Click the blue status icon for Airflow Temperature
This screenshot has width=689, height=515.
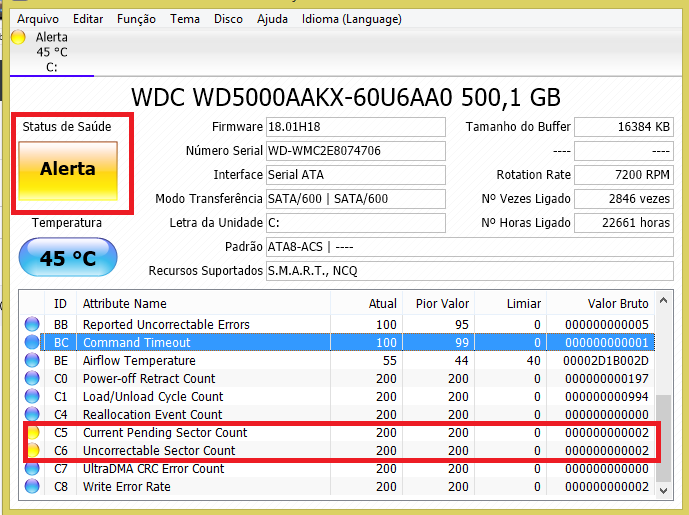click(32, 361)
